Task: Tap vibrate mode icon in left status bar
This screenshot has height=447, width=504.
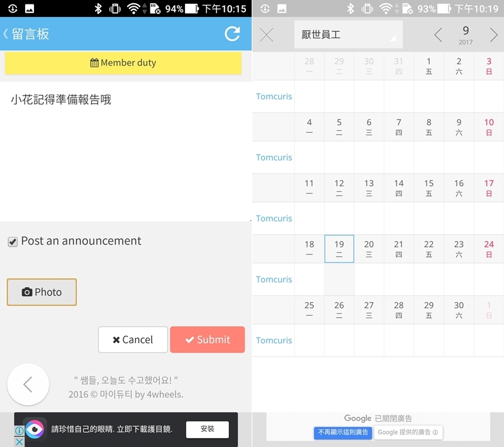Action: (x=115, y=8)
